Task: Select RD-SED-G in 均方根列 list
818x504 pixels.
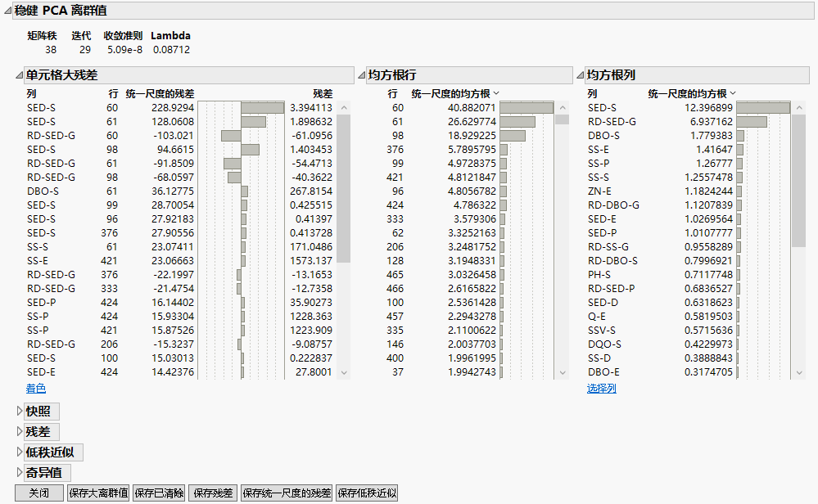Action: tap(612, 121)
